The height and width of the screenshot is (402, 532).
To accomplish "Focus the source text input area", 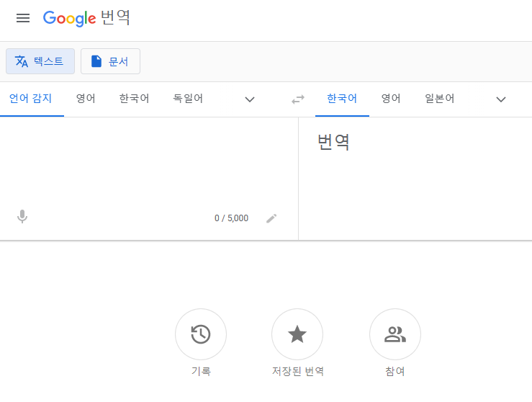I will (x=149, y=161).
